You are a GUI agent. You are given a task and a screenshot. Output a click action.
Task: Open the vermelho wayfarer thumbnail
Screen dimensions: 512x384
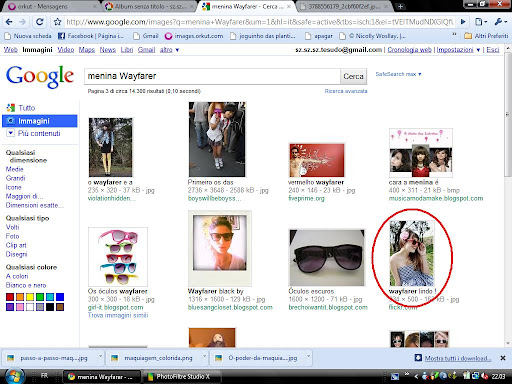(317, 160)
